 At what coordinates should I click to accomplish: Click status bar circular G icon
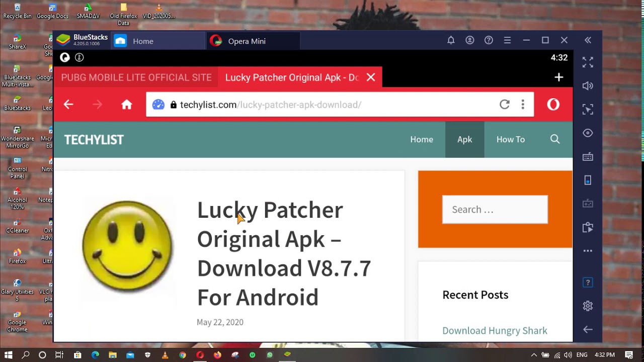click(x=65, y=57)
